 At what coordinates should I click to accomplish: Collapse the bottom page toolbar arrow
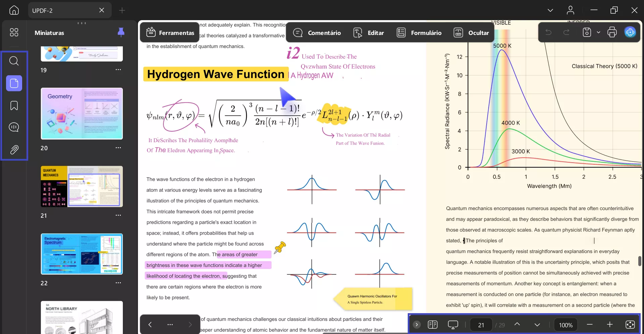[x=416, y=325]
